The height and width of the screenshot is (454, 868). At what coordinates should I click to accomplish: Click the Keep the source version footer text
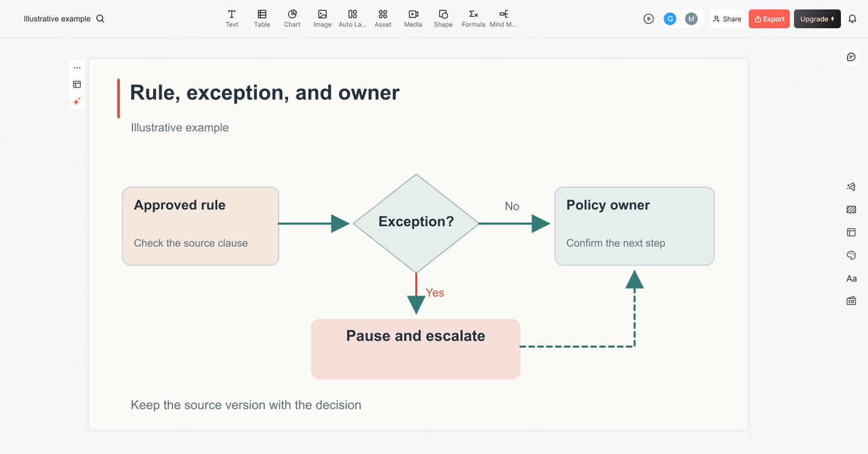[x=246, y=405]
